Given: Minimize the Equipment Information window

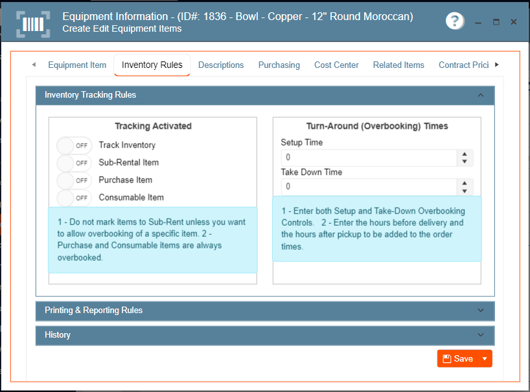Looking at the screenshot, I should coord(478,22).
